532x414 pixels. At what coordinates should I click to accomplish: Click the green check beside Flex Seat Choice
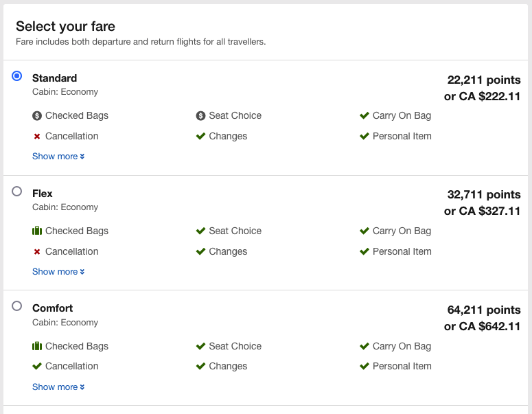click(x=201, y=231)
